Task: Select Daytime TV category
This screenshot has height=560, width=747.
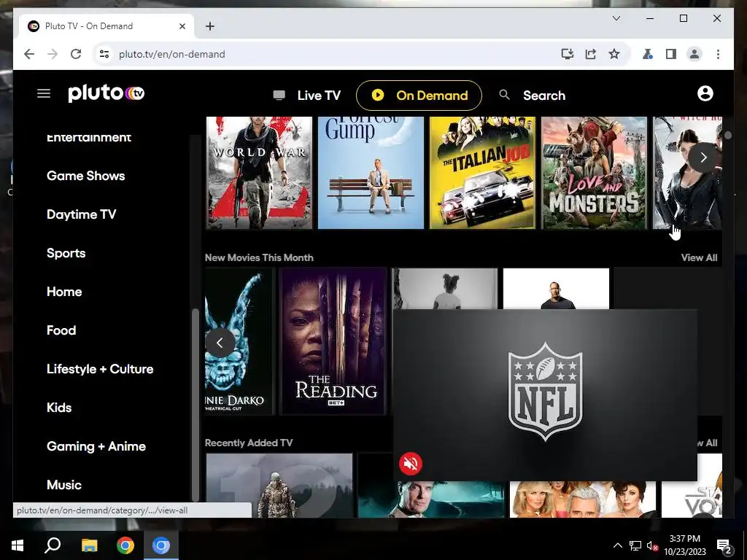Action: (82, 214)
